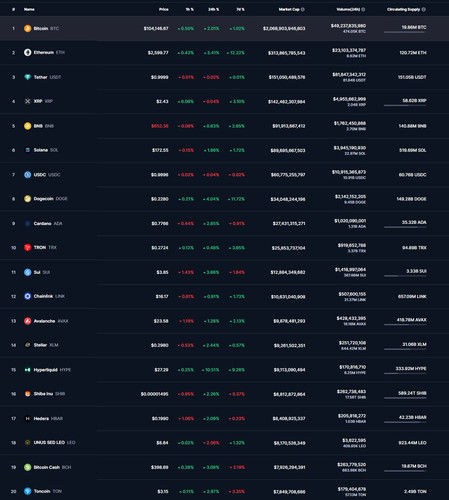Click BNB circulating supply value
The height and width of the screenshot is (500, 449).
412,126
